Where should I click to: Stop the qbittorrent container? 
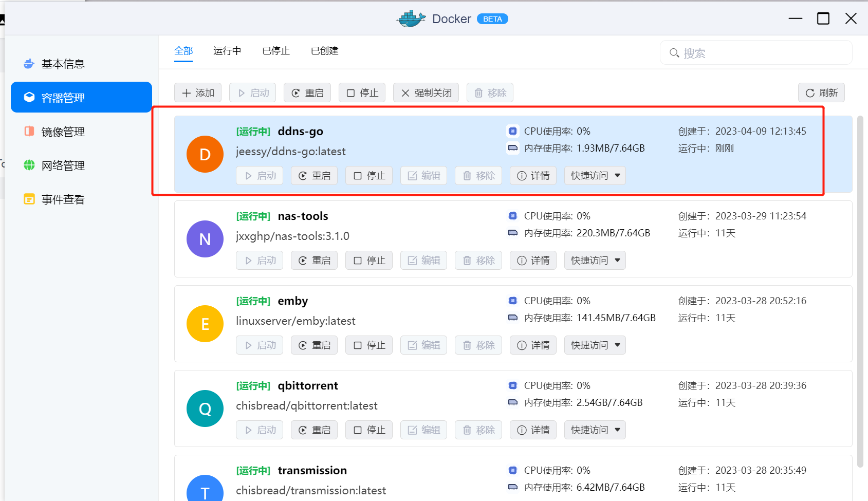point(369,430)
